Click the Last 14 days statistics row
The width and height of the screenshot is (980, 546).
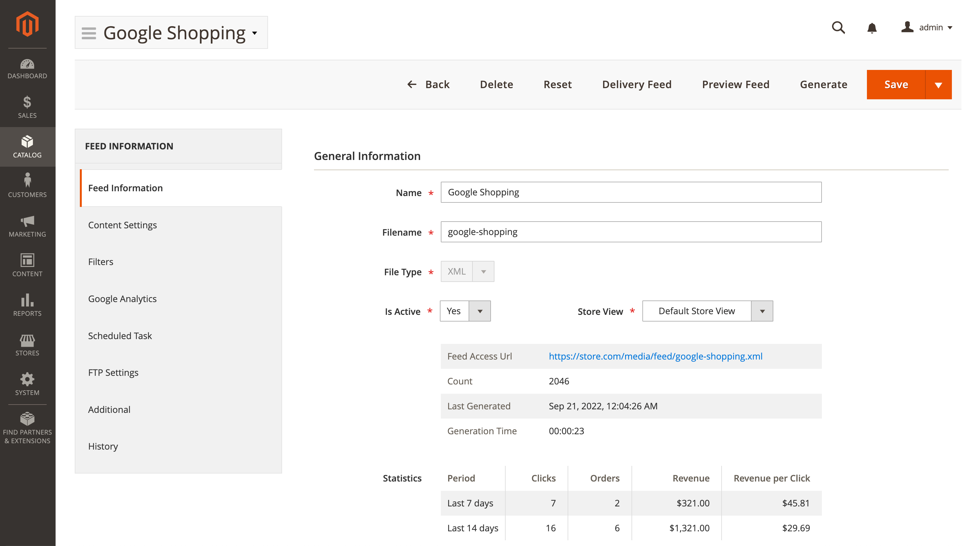(631, 528)
